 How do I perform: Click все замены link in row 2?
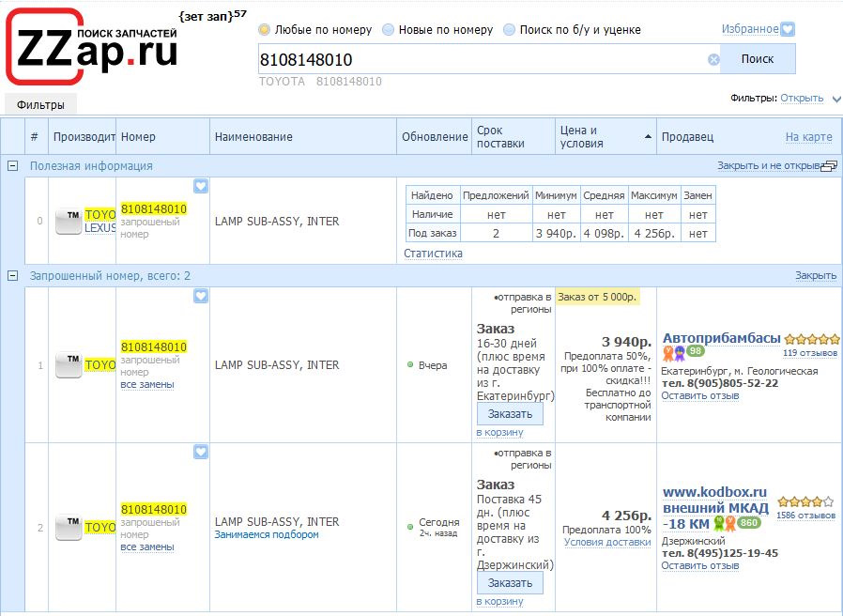pyautogui.click(x=147, y=547)
